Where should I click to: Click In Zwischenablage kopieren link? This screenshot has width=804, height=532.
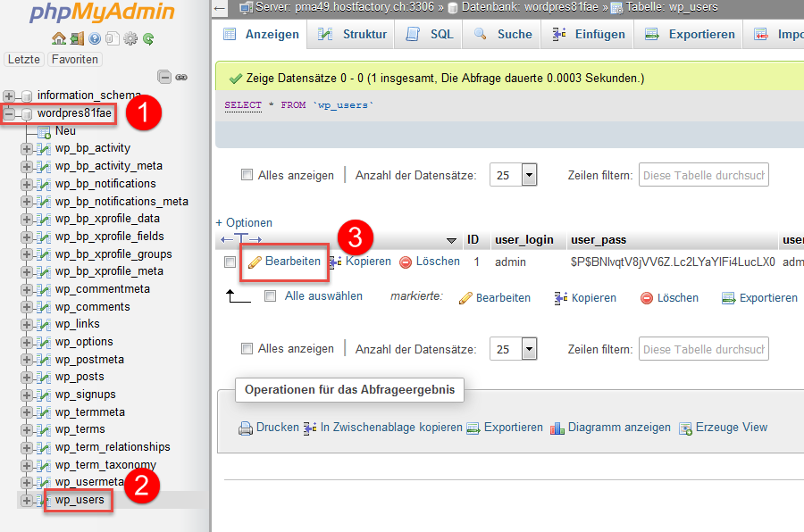point(391,428)
